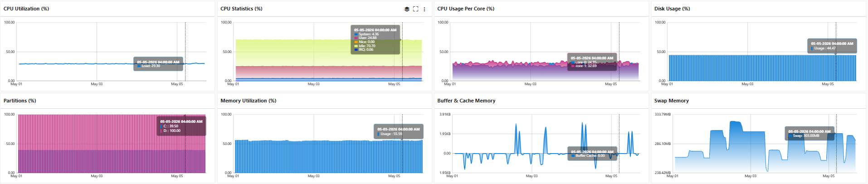Viewport: 868px width, 184px height.
Task: Click the CPU Utilization (%) widget title
Action: tap(26, 9)
